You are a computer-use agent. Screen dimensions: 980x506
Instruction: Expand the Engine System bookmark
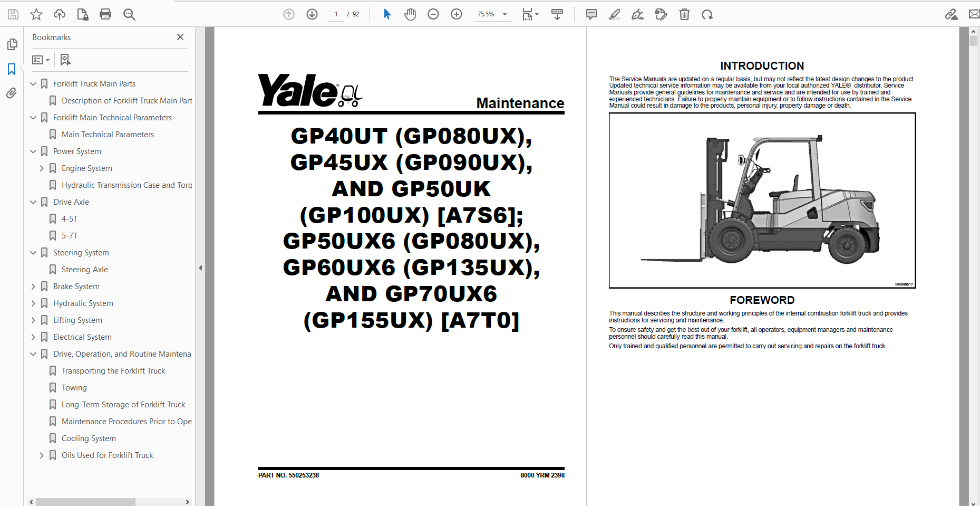coord(42,168)
